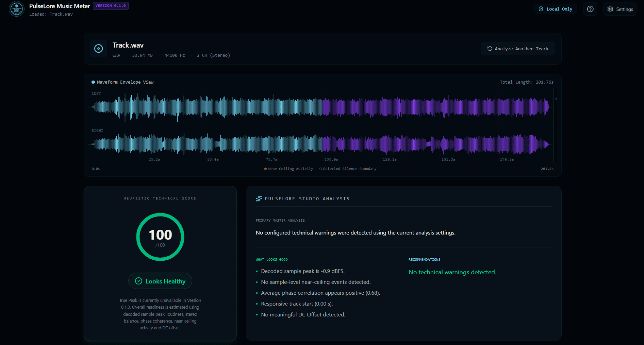
Task: Click the checkmark icon in Looks Healthy badge
Action: point(138,281)
